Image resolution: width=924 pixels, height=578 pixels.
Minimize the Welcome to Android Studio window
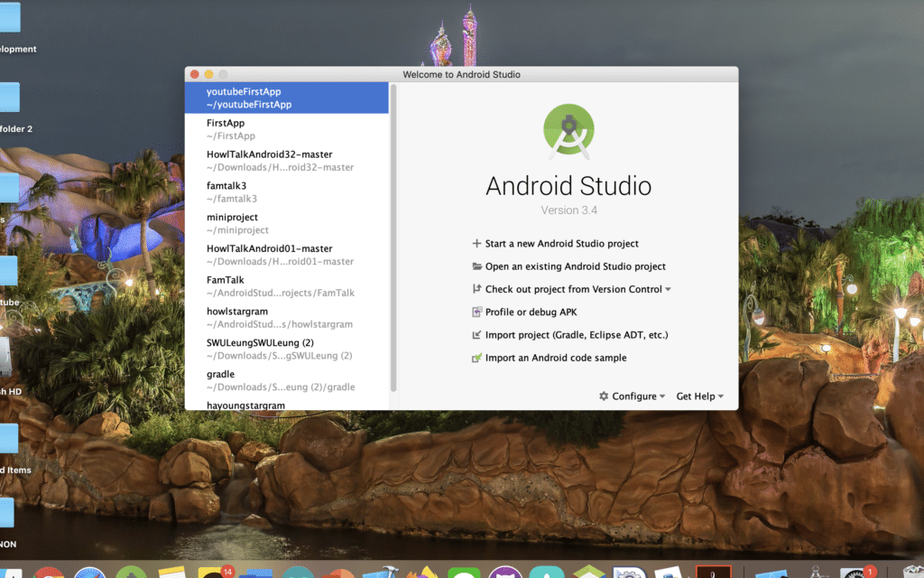pyautogui.click(x=208, y=74)
